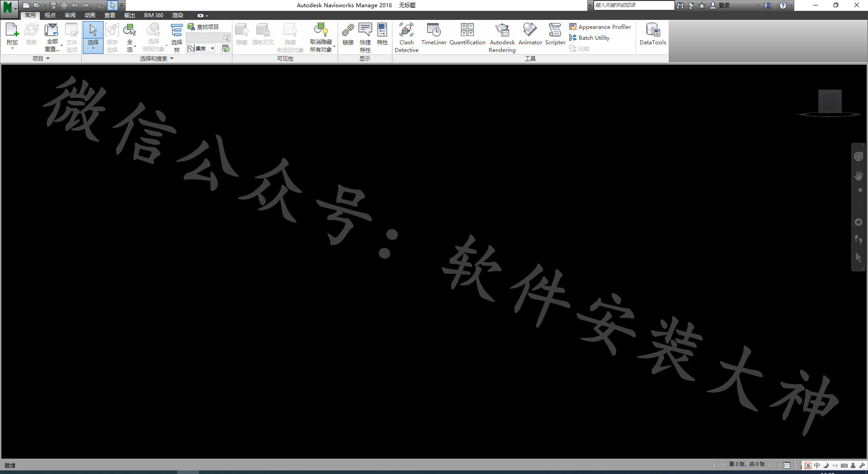Click the binoculars search icon
This screenshot has width=868, height=474.
680,5
